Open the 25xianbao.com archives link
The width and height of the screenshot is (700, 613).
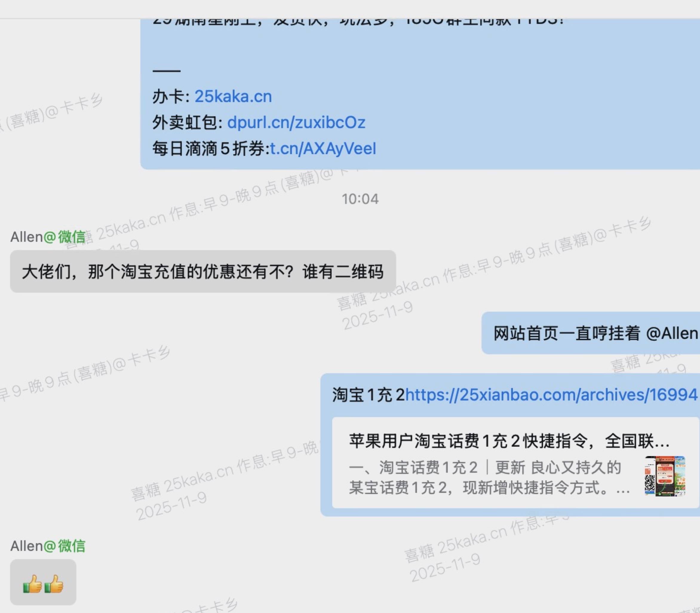[x=551, y=395]
